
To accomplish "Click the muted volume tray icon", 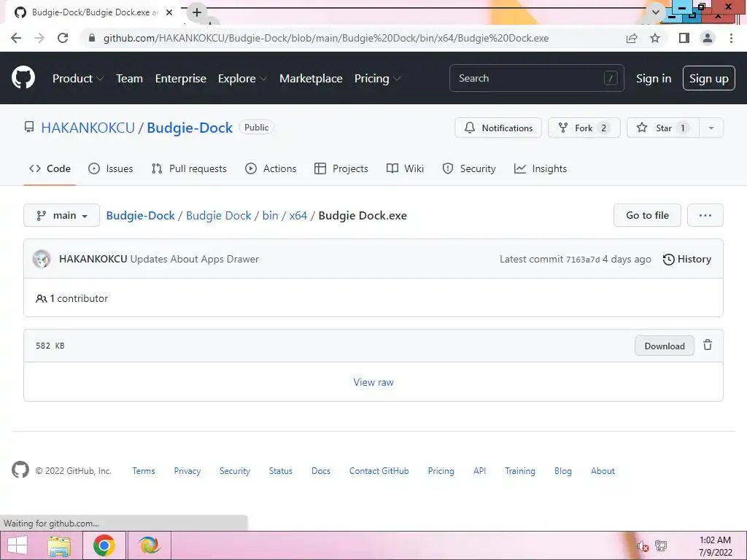I will [643, 546].
